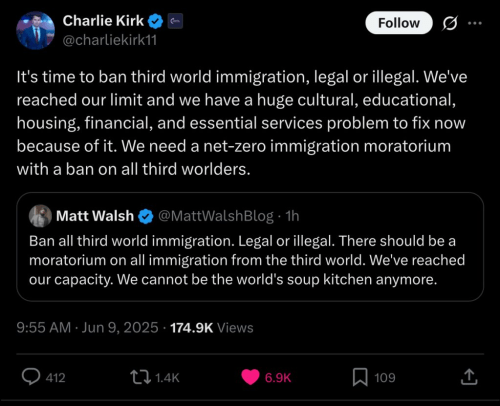This screenshot has height=406, width=500.
Task: Click Charlie Kirk's blue verified badge
Action: tap(155, 22)
